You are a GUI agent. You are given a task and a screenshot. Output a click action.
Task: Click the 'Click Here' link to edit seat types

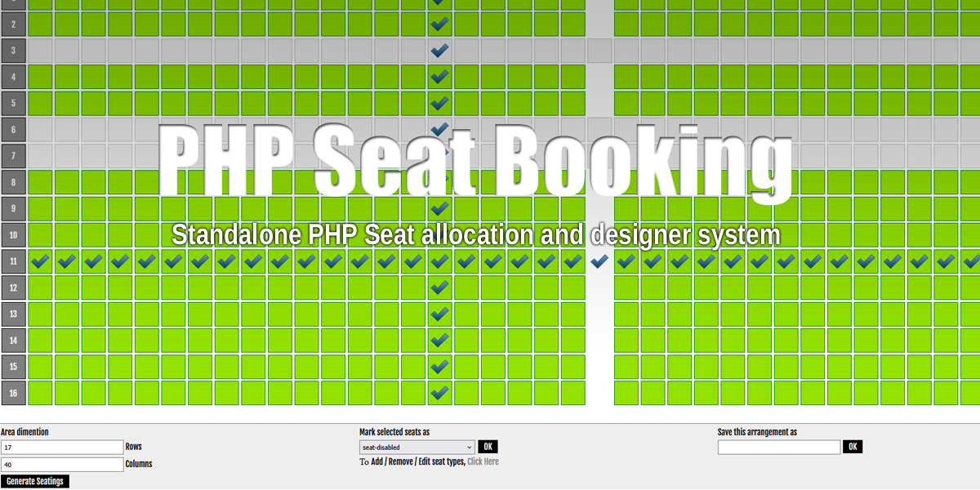[483, 461]
